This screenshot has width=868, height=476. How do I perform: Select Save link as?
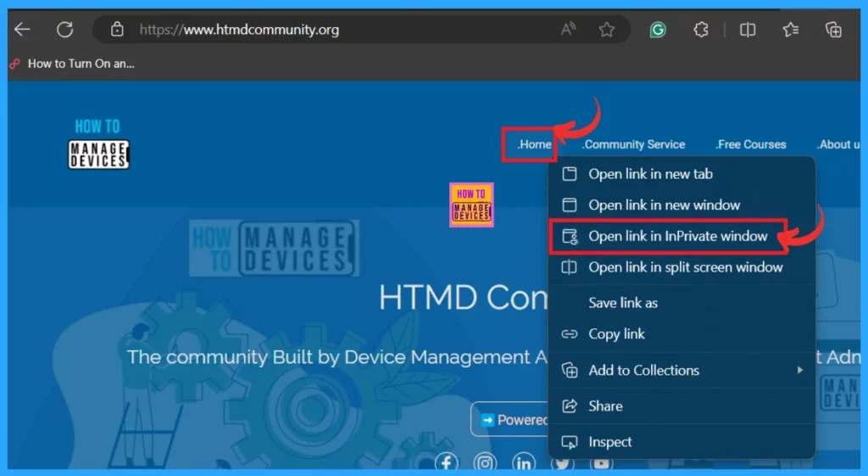[x=682, y=303]
